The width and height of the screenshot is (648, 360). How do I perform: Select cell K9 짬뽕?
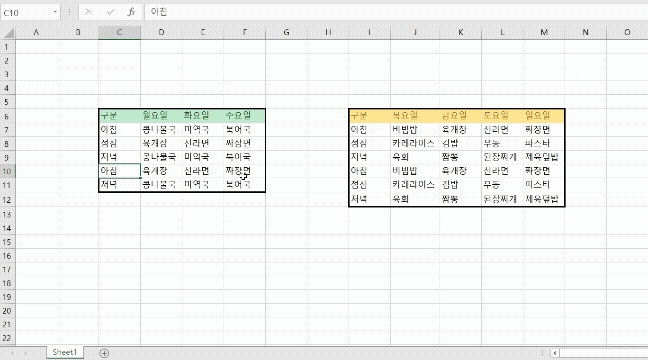pos(460,157)
